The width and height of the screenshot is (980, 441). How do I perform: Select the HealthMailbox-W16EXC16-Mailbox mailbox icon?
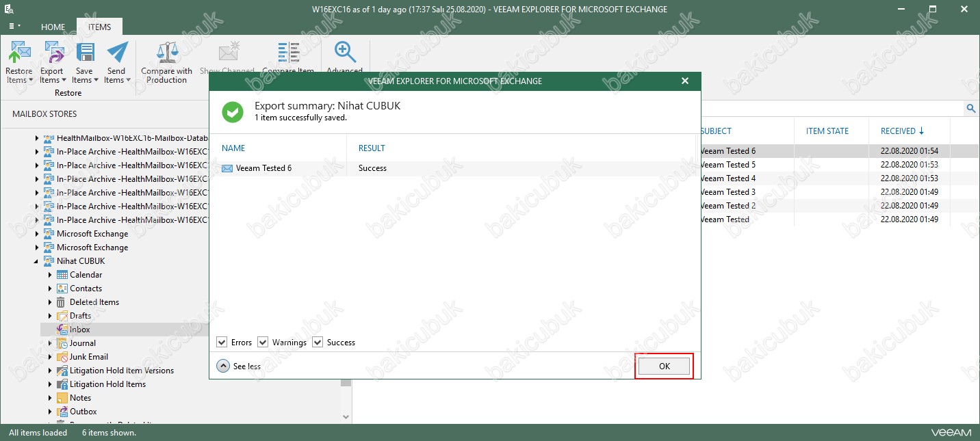(49, 138)
